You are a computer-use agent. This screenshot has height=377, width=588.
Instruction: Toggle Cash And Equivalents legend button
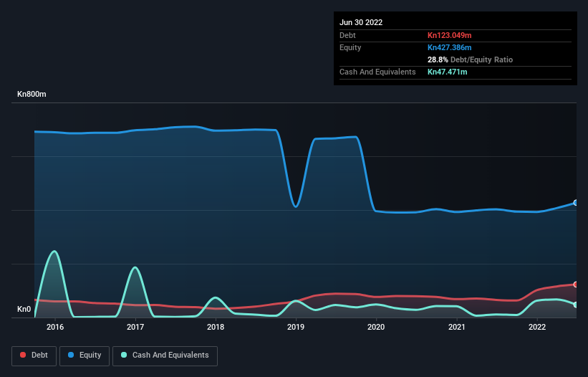click(x=165, y=355)
